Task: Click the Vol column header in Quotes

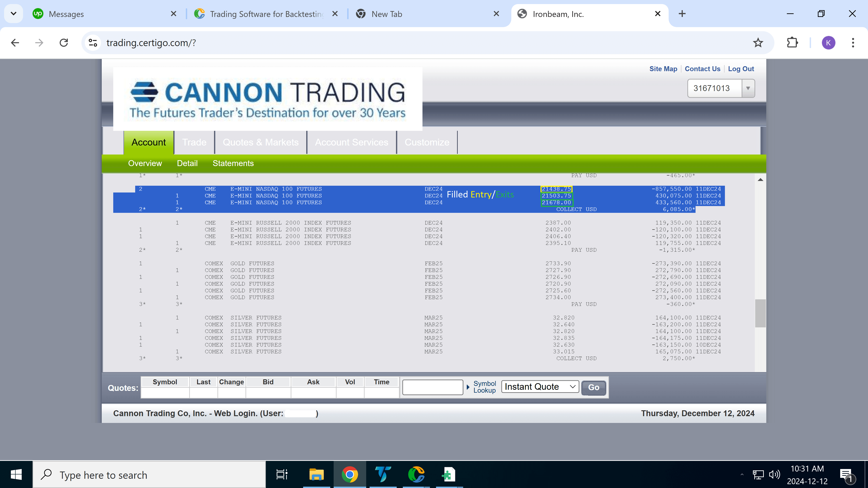Action: (350, 382)
